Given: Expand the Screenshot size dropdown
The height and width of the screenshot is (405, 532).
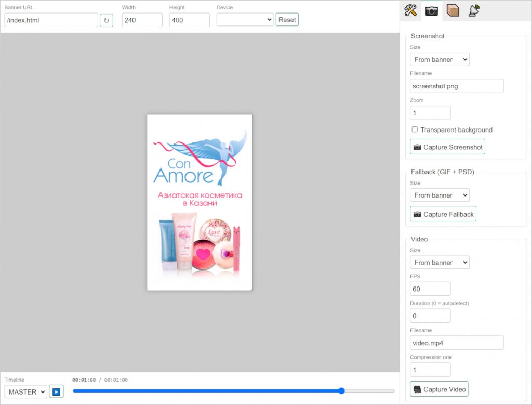Looking at the screenshot, I should 440,59.
